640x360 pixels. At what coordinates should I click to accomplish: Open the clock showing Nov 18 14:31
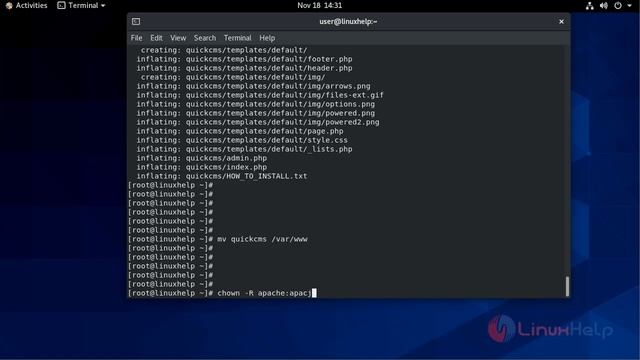pyautogui.click(x=320, y=5)
